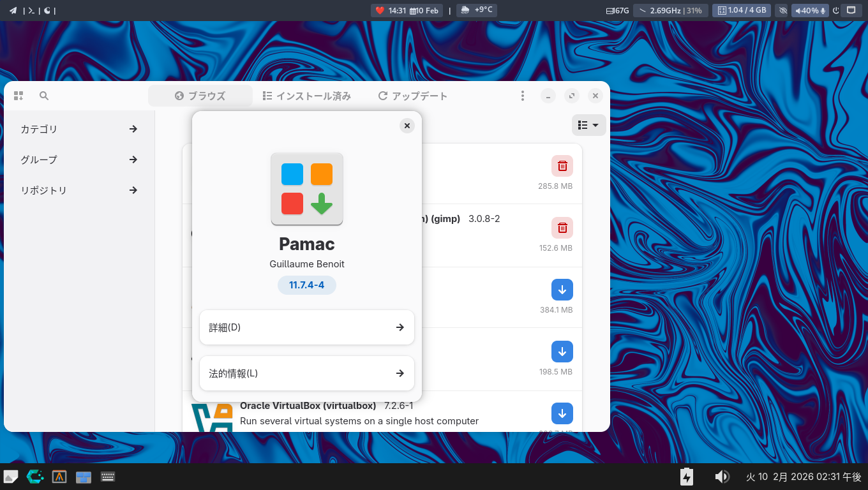Open the three-dot main menu
The image size is (868, 490).
522,96
